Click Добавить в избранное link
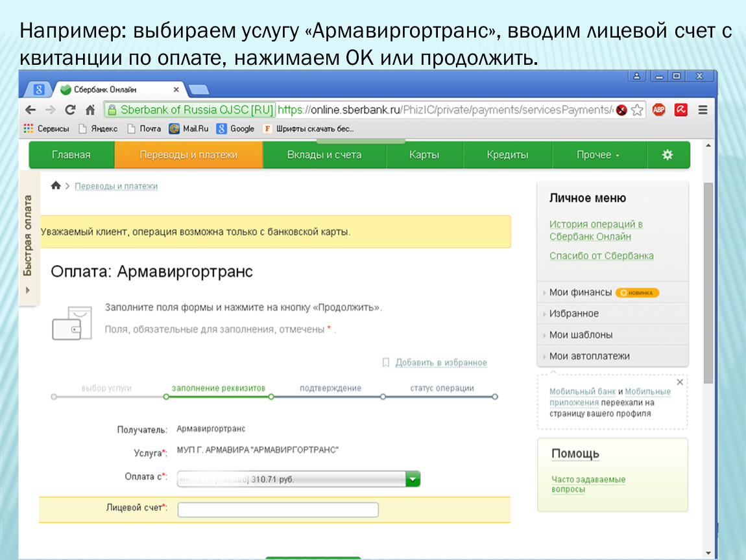 pos(441,363)
